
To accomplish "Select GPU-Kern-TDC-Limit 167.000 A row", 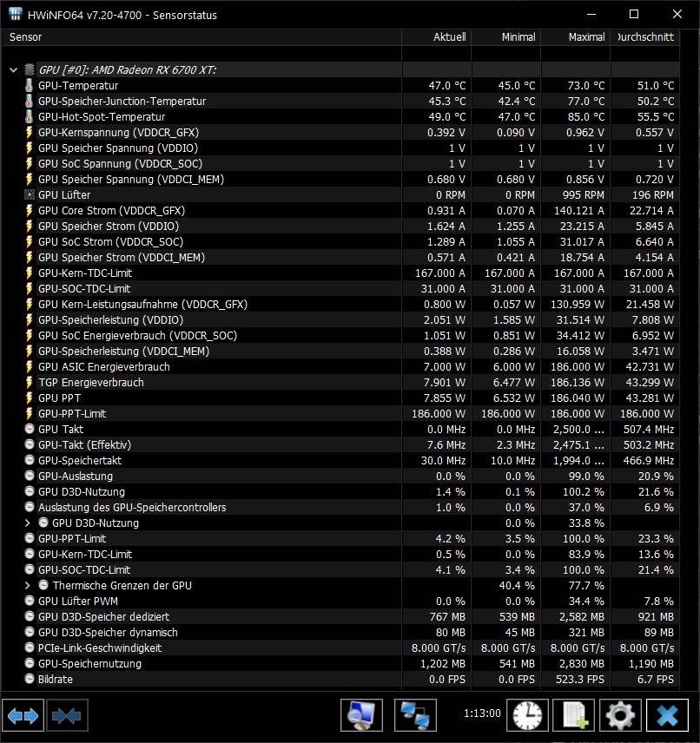I will tap(340, 273).
